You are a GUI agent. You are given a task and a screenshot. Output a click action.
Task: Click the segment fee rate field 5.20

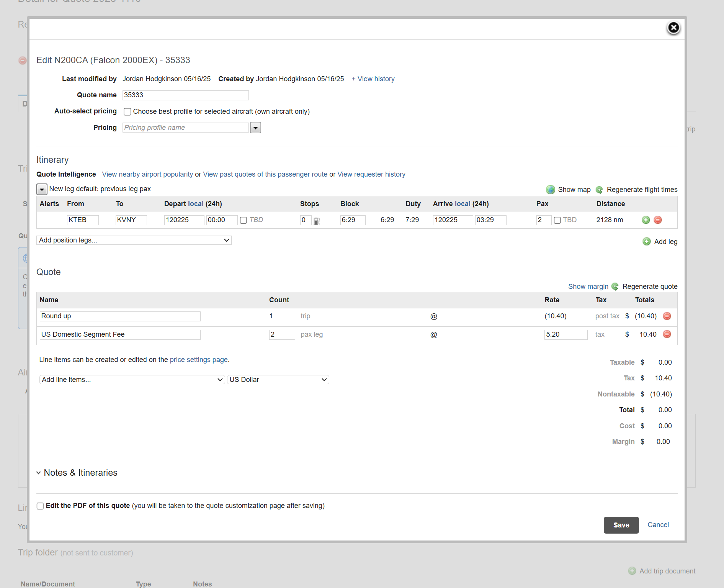[566, 335]
